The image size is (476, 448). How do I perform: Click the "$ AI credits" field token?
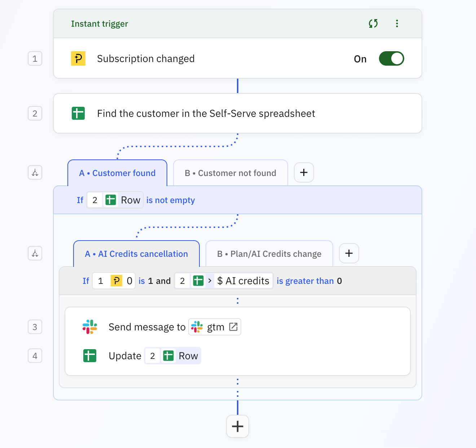tap(243, 281)
